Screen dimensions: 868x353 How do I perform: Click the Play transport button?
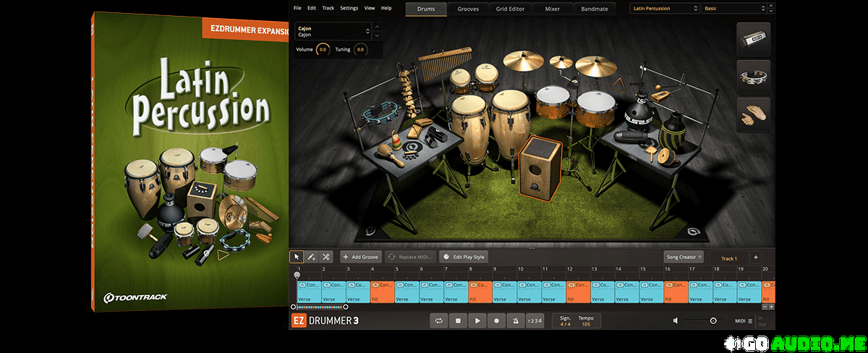pyautogui.click(x=477, y=320)
